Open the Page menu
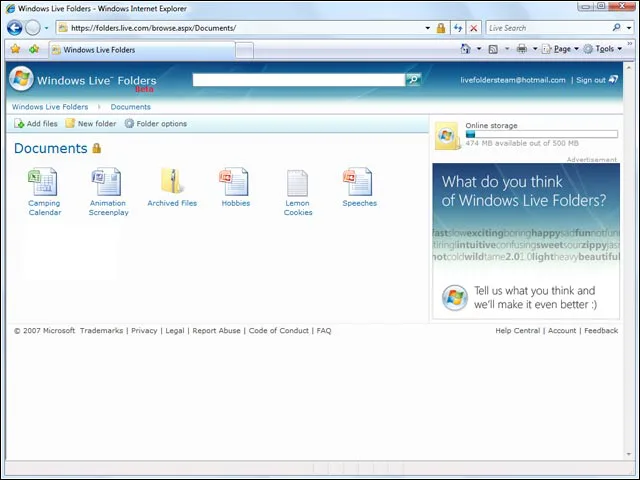Viewport: 640px width, 480px height. click(560, 49)
